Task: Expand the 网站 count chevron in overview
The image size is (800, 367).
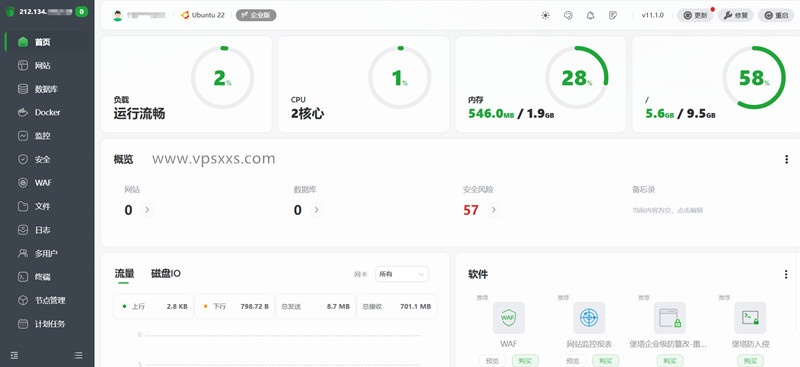Action: pos(147,210)
